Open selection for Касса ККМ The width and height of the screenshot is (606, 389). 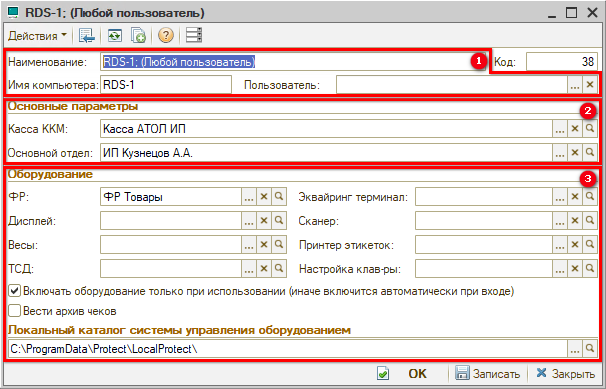pos(560,129)
